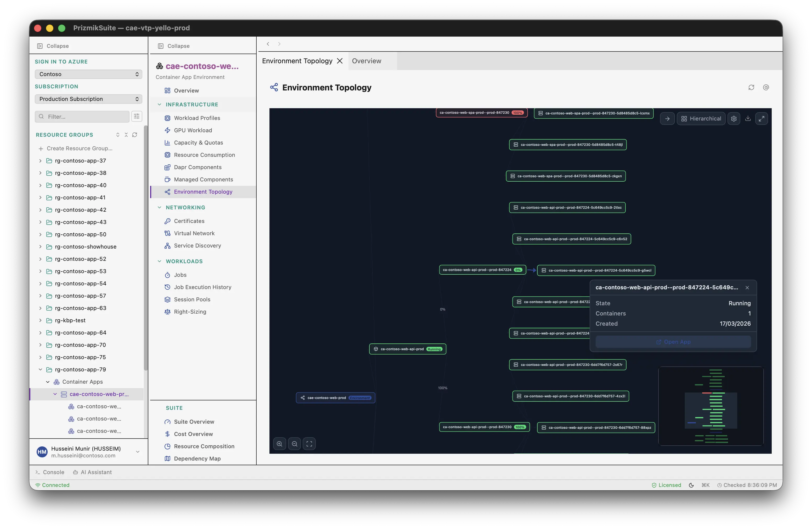
Task: Select rg-contoso-showhouse resource group
Action: 87,246
